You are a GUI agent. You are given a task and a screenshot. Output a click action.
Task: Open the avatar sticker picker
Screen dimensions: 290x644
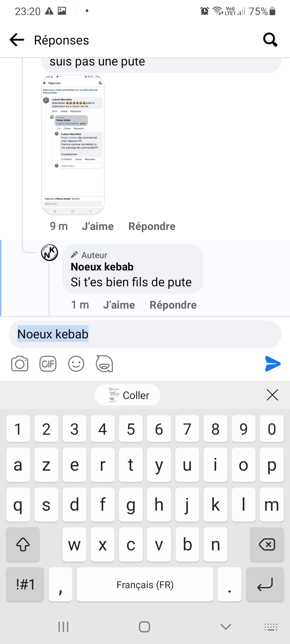coord(104,364)
